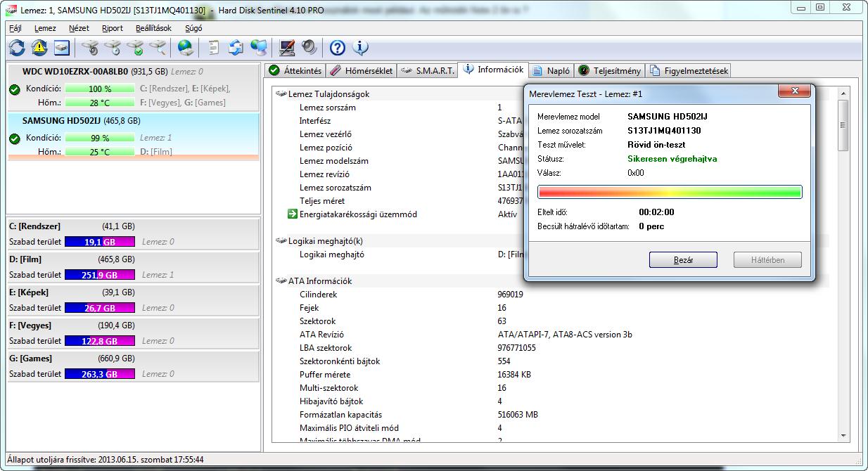Screen dimensions: 868x471
Task: Click the status bar last refresh text
Action: [106, 460]
